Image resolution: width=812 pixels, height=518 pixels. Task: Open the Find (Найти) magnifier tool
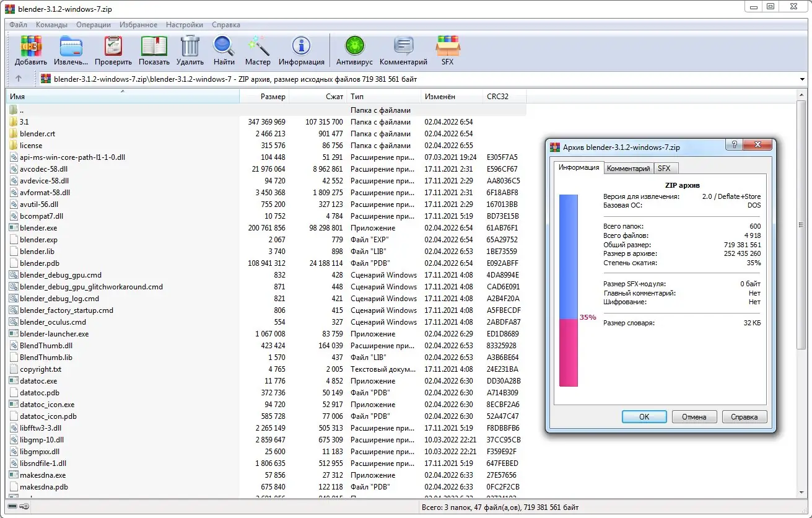[224, 51]
